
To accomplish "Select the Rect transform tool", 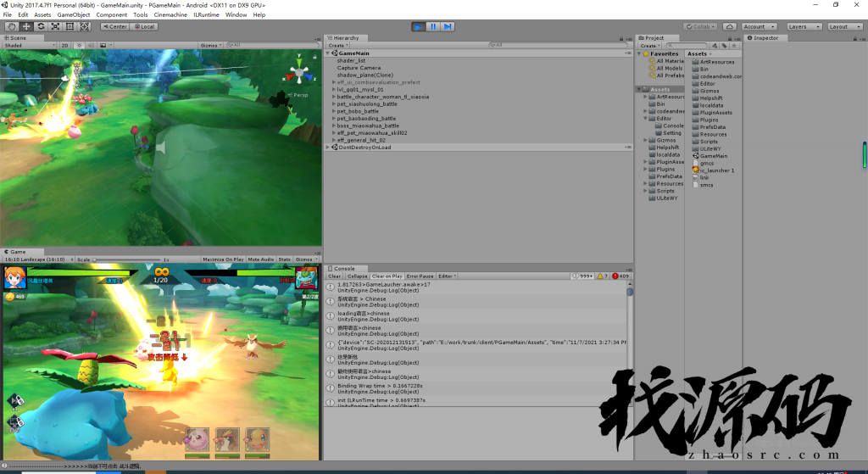I will pyautogui.click(x=70, y=26).
